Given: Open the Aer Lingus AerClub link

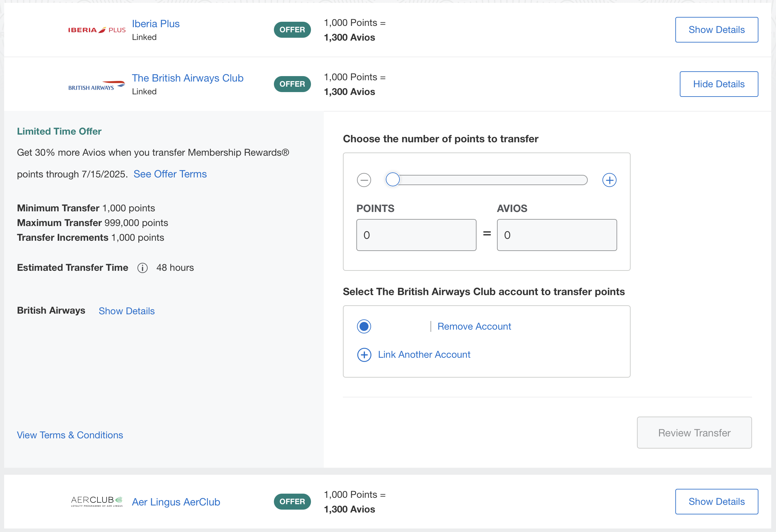Looking at the screenshot, I should click(x=176, y=502).
